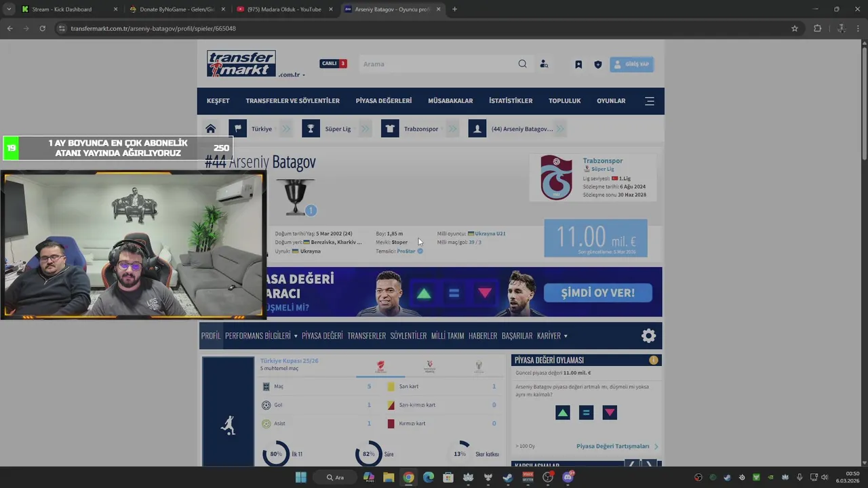Switch to the Madara Olduk YouTube tab
868x488 pixels.
click(284, 9)
